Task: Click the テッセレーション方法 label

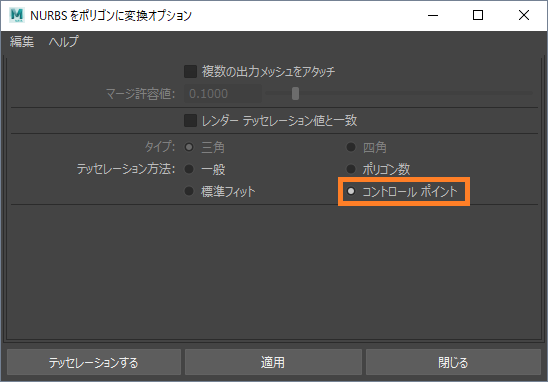Action: [x=126, y=169]
